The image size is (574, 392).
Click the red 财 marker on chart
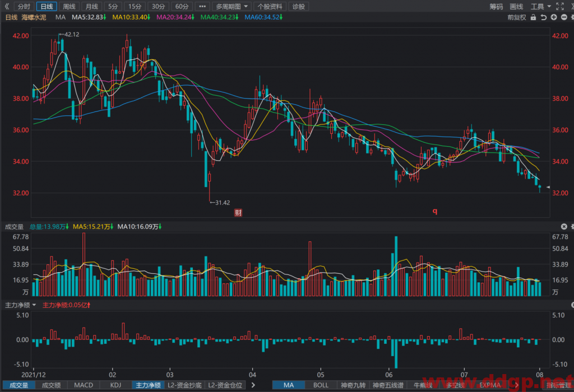pyautogui.click(x=238, y=212)
